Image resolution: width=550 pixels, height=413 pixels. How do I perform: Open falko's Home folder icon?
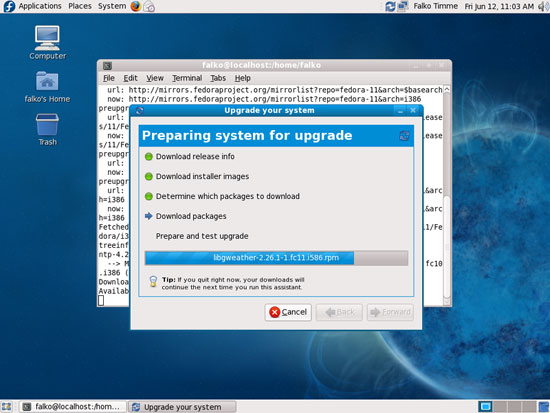click(47, 87)
